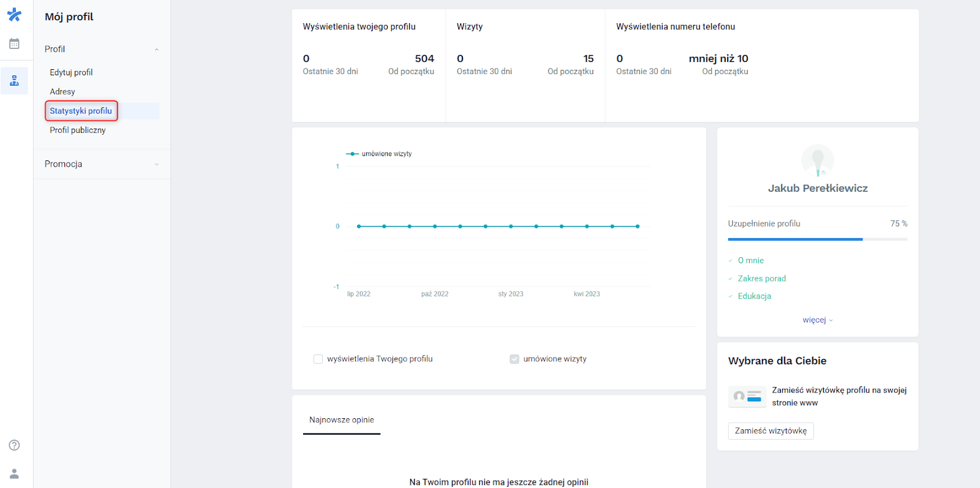Open the help question mark icon
The image size is (980, 488).
click(x=14, y=445)
